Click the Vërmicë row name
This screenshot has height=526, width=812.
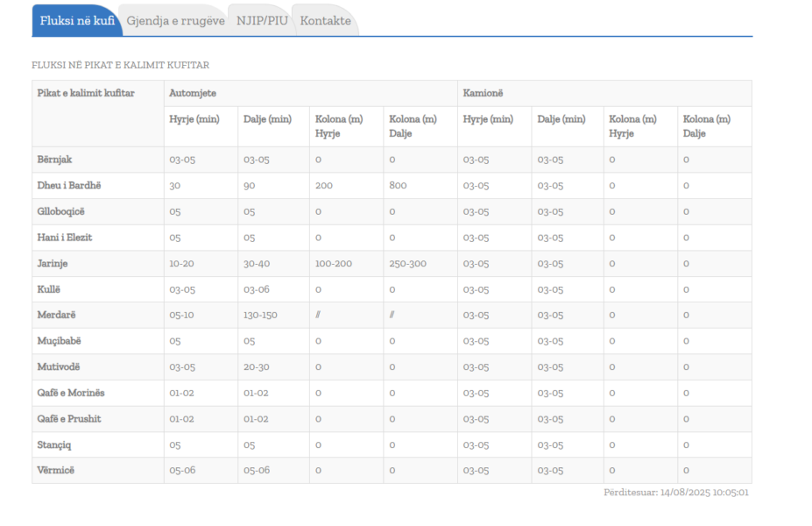[55, 470]
